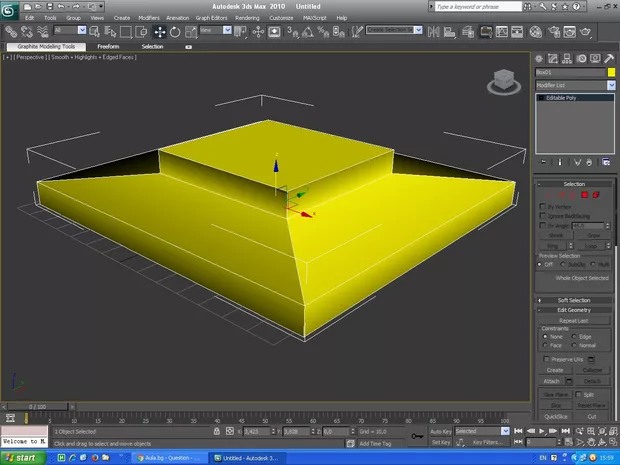Open the Rendering menu

pos(247,18)
